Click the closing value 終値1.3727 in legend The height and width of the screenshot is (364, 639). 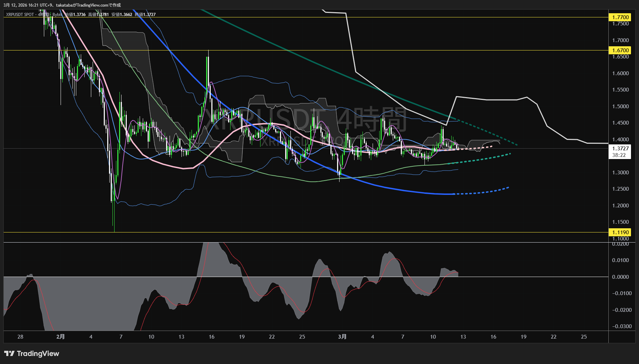pos(145,15)
